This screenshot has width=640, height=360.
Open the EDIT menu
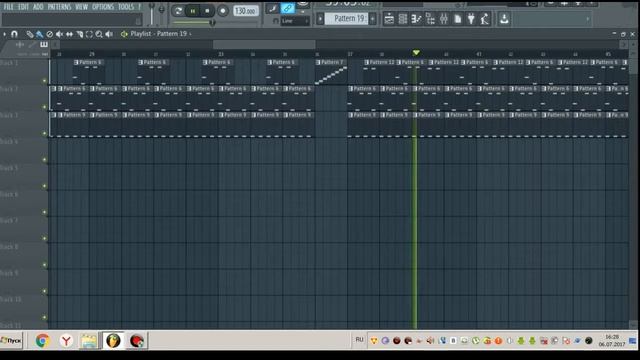tap(23, 7)
